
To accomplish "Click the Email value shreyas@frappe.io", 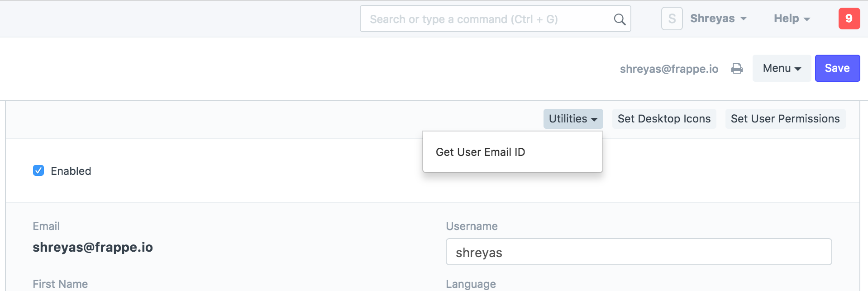I will (x=93, y=247).
